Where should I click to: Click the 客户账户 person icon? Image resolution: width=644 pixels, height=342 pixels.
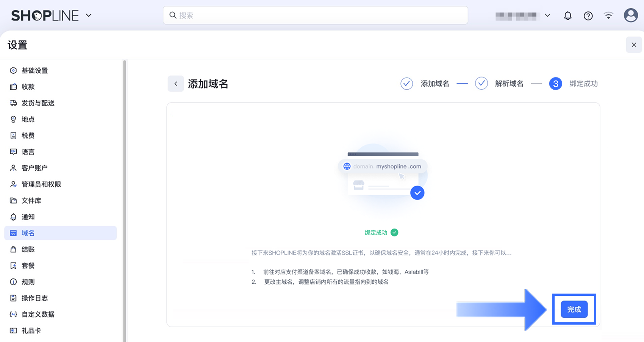click(x=13, y=168)
